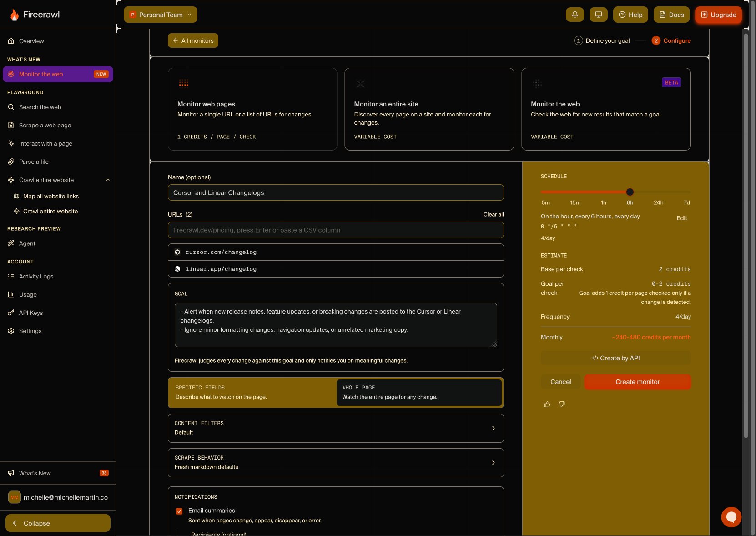Click the Monitor an entire site icon
This screenshot has height=536, width=756.
tap(360, 84)
